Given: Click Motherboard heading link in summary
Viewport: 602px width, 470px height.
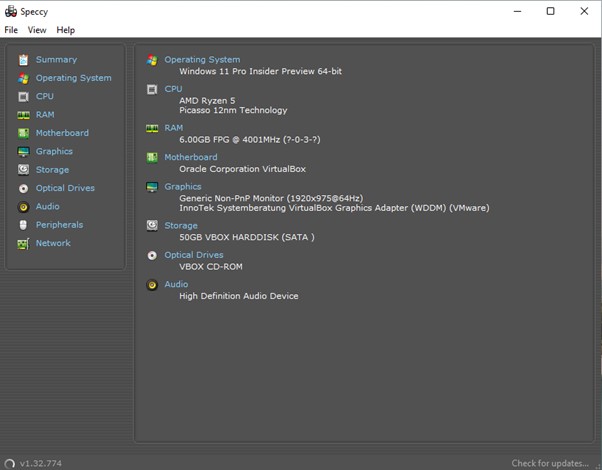Looking at the screenshot, I should 191,157.
